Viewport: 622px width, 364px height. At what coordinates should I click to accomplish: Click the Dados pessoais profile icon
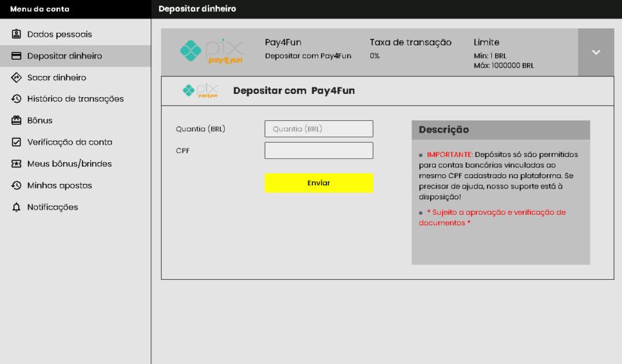pos(16,34)
